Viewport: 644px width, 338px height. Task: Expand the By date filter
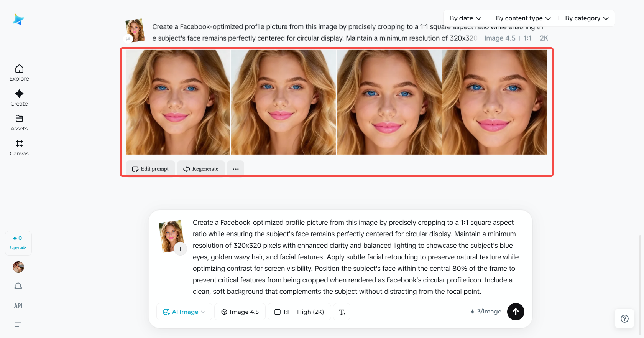pyautogui.click(x=465, y=18)
